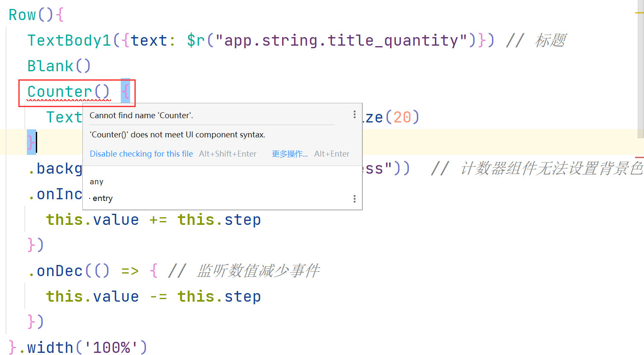Click 'Cannot find name Counter' error message

(141, 115)
